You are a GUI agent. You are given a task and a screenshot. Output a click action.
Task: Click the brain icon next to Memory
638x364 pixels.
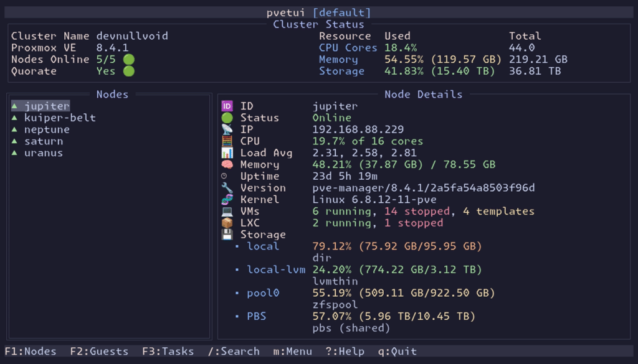227,165
